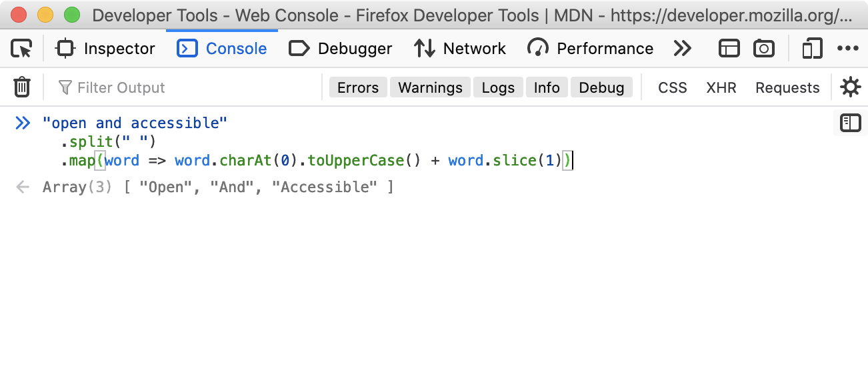Toggle the Errors filter

(358, 87)
